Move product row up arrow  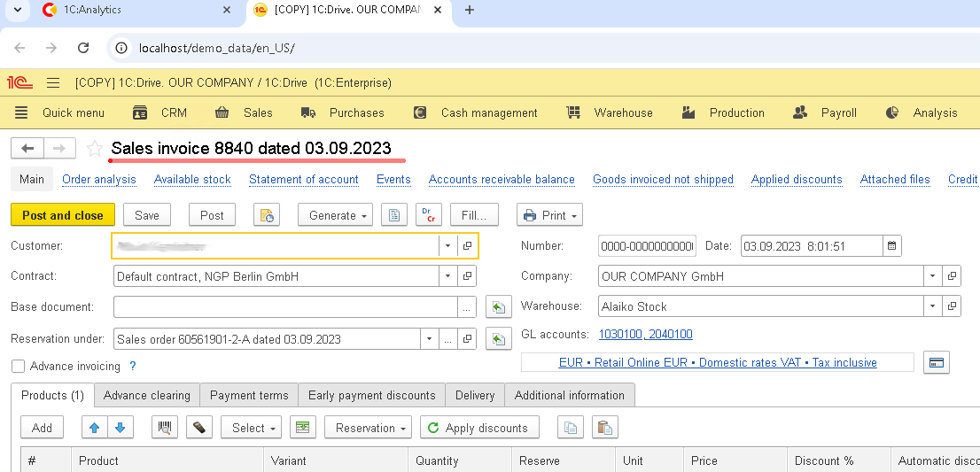pyautogui.click(x=94, y=428)
